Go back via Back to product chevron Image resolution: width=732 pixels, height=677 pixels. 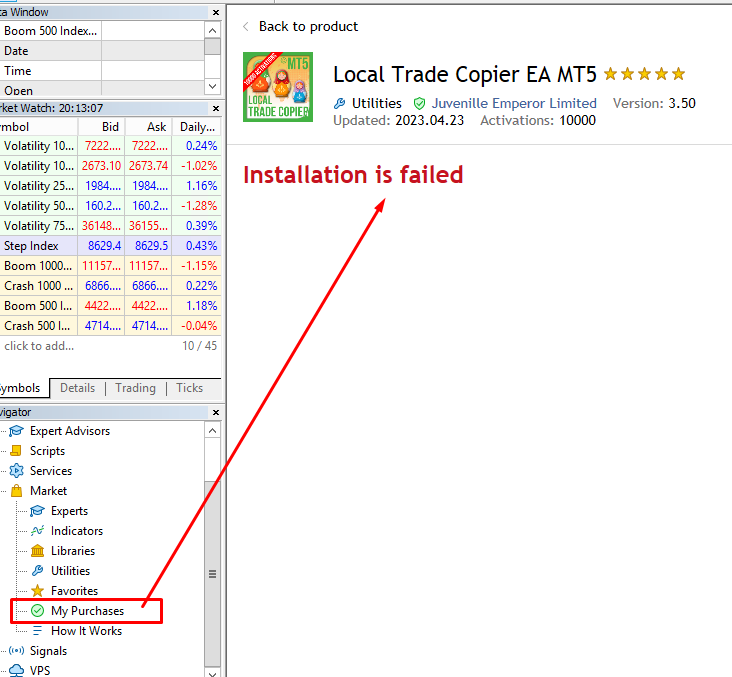point(246,27)
